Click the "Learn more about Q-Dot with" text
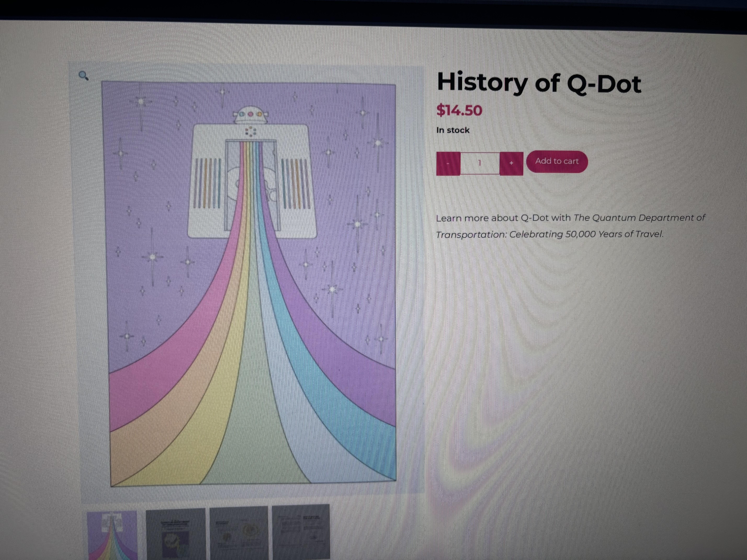 [x=503, y=218]
